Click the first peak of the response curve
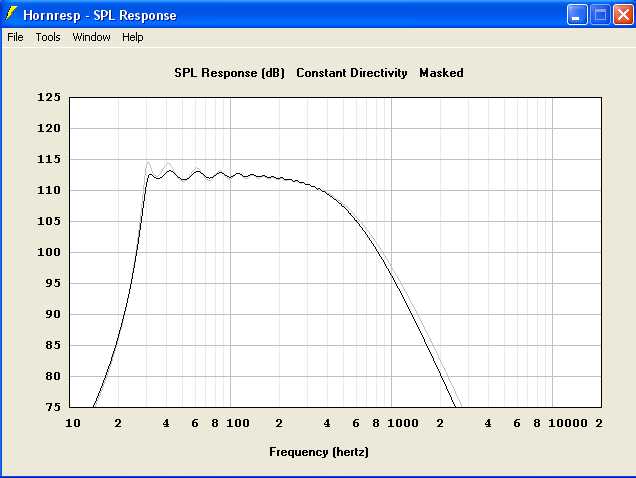Viewport: 636px width, 478px height. [150, 174]
